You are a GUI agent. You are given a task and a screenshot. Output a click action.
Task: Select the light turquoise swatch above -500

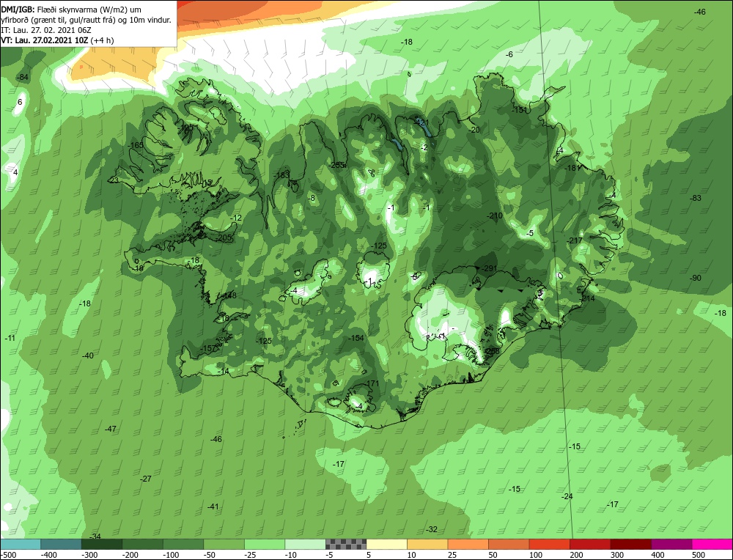coord(21,544)
